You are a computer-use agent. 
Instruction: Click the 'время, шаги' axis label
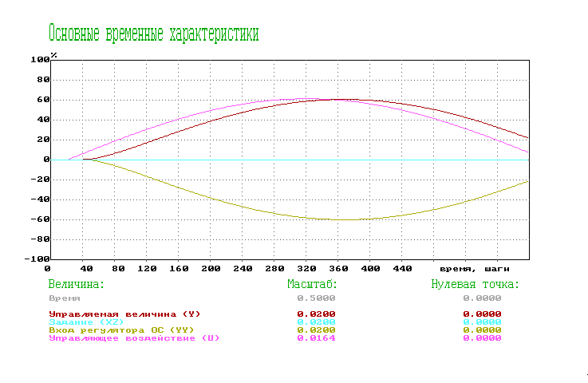[x=475, y=270]
